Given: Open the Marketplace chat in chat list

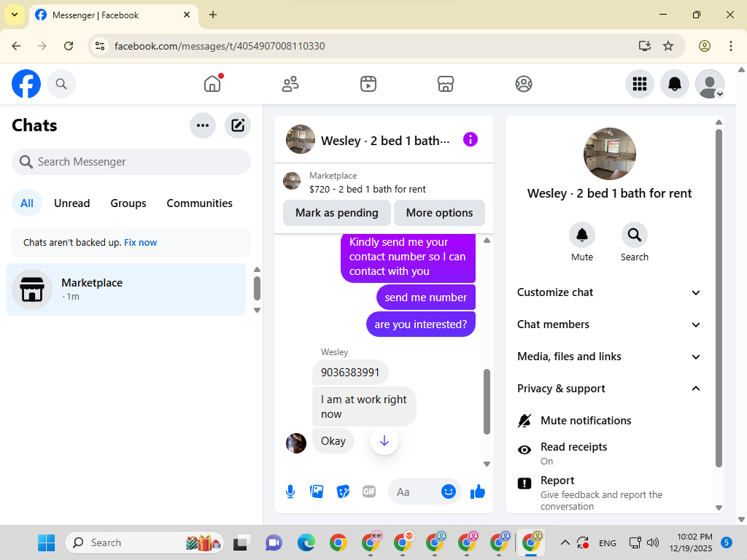Looking at the screenshot, I should [x=125, y=289].
